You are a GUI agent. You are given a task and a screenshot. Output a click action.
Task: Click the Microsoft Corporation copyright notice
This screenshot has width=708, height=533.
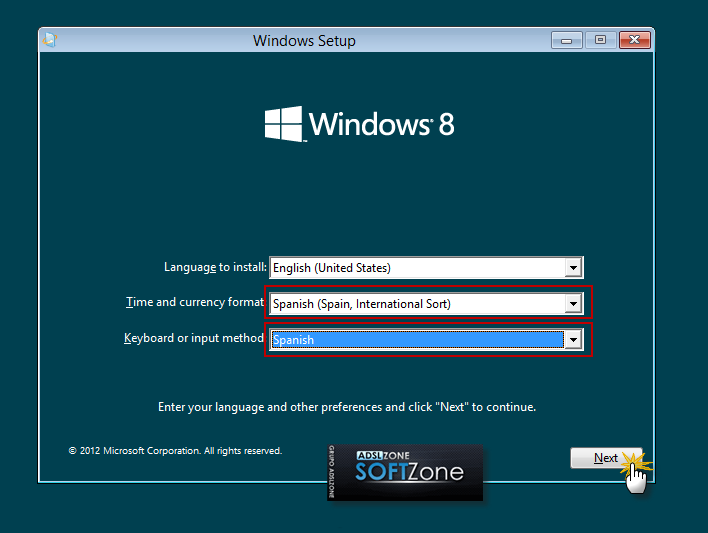(175, 451)
